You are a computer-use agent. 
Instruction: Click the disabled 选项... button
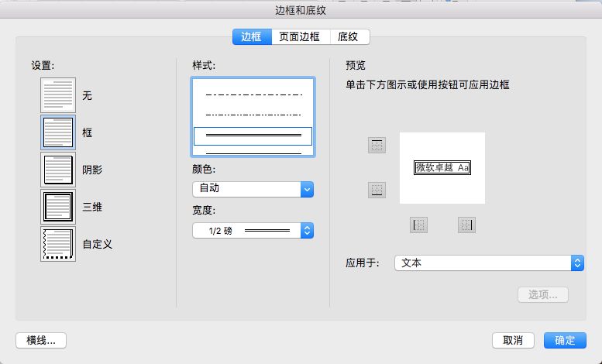[543, 295]
